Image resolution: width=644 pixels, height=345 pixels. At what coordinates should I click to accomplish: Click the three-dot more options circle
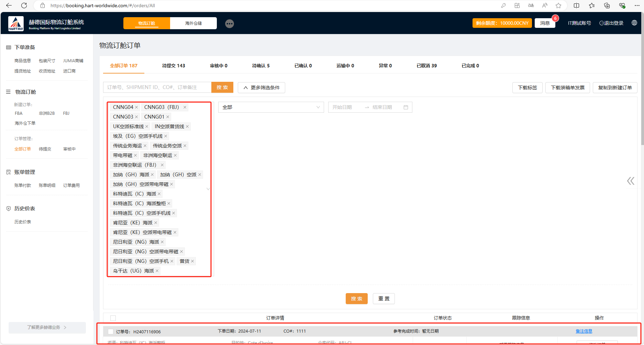point(230,23)
